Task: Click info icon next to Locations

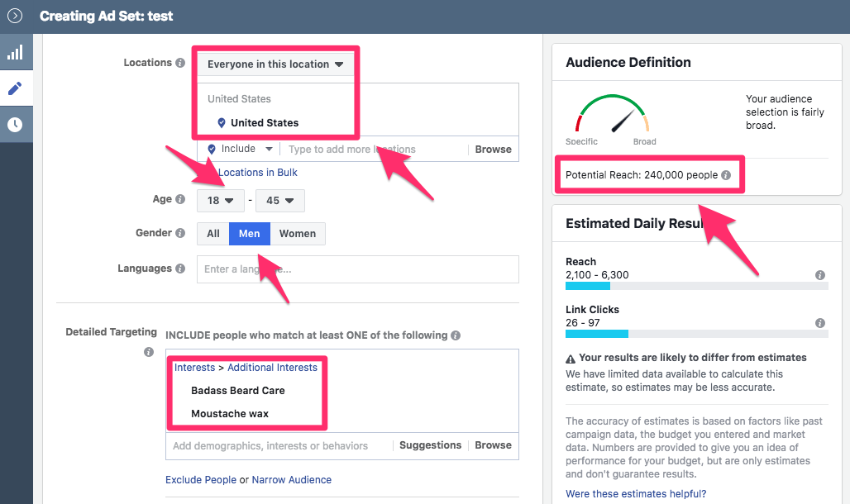Action: pyautogui.click(x=180, y=63)
